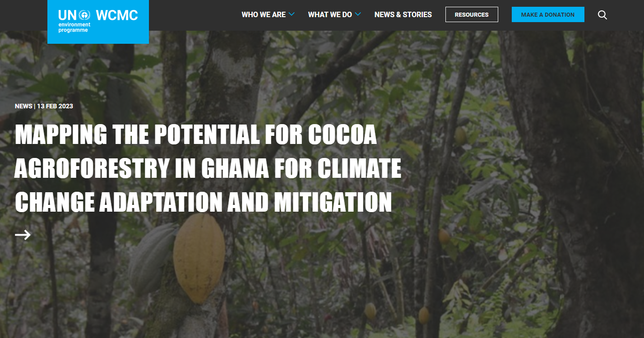The image size is (644, 338).
Task: Click the RESOURCES button
Action: (x=472, y=14)
